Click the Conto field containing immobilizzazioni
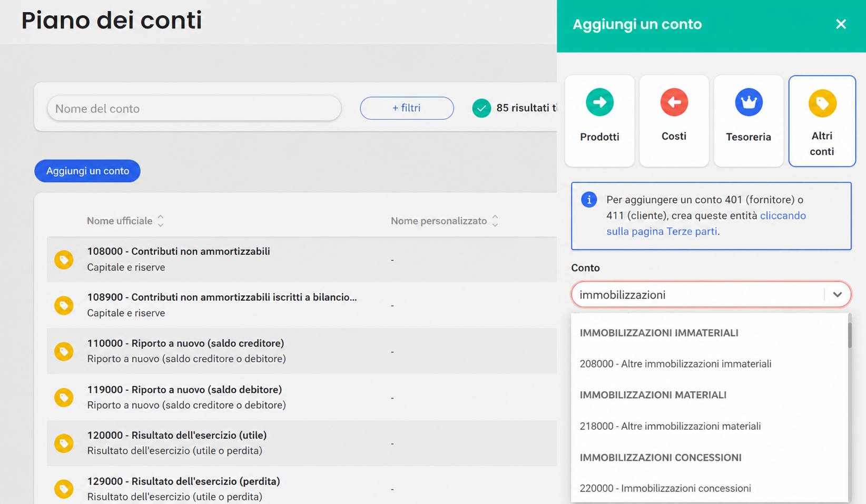Viewport: 866px width, 504px height. 711,295
